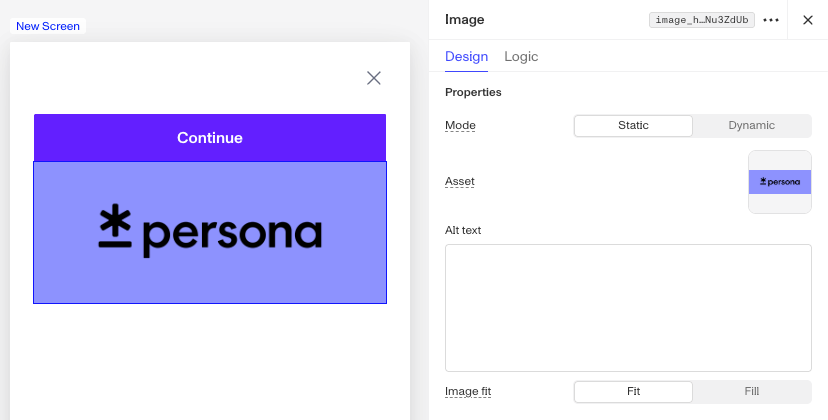The image size is (828, 420).
Task: Click the Mode property label
Action: coord(460,126)
